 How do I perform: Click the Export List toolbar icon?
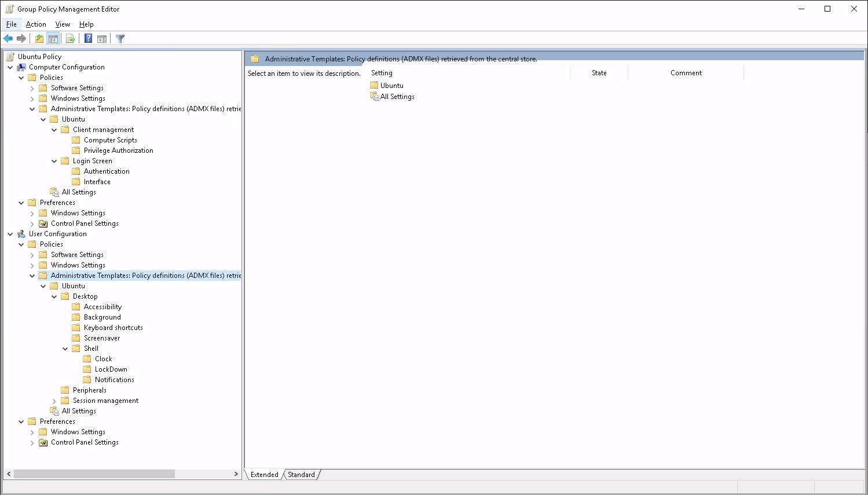[x=71, y=39]
